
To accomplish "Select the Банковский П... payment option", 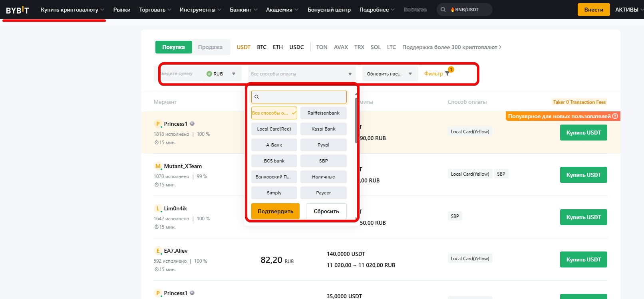I will [x=274, y=177].
